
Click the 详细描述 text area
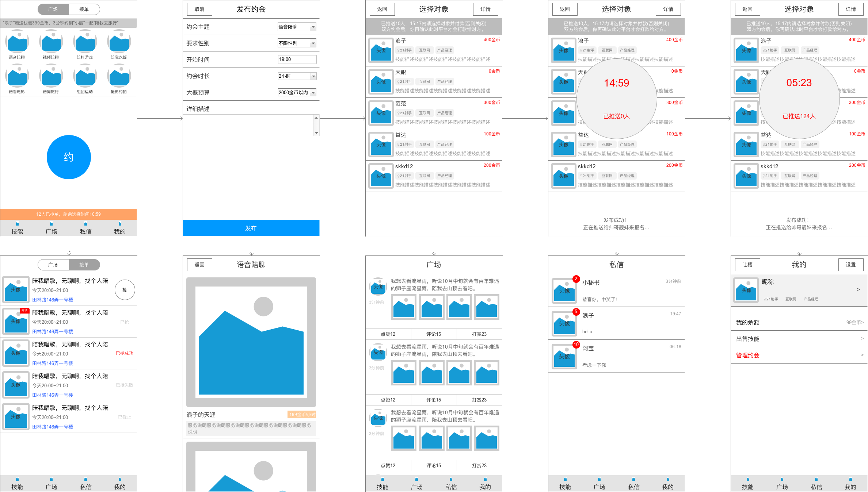[251, 125]
